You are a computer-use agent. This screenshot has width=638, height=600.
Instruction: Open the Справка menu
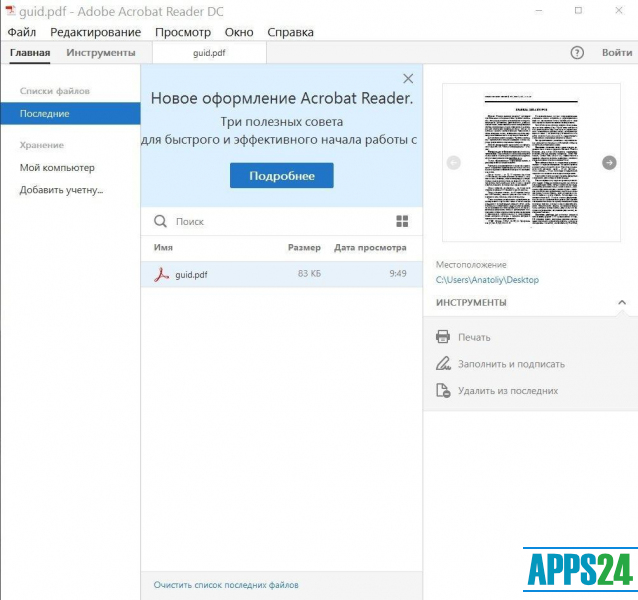pyautogui.click(x=291, y=32)
